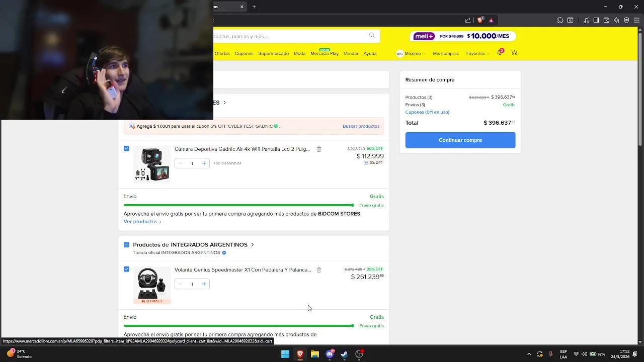Open Mis compras link

[446, 53]
